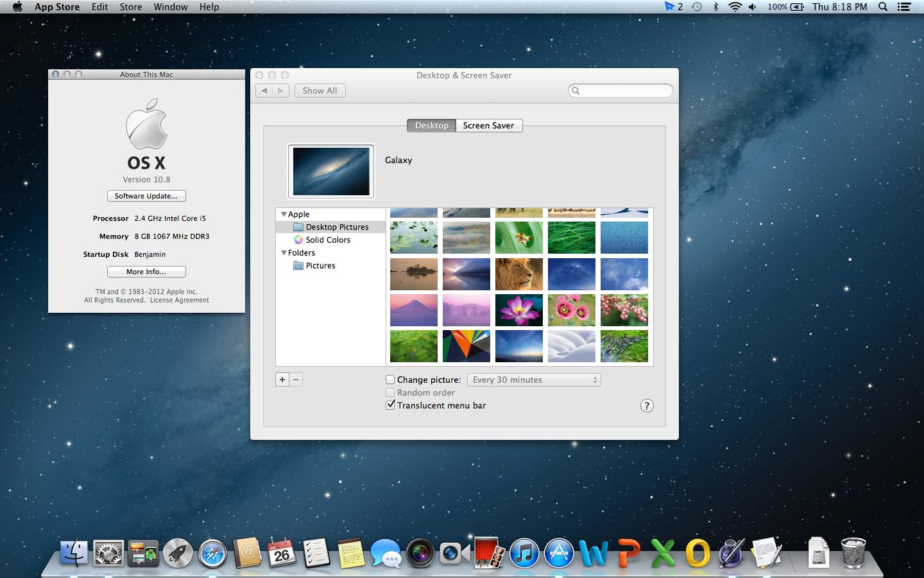Click the Launchpad rocket icon
This screenshot has height=578, width=924.
pos(178,553)
